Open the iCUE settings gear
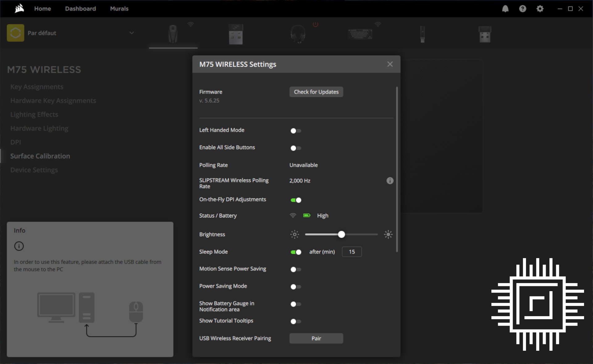Viewport: 593px width, 364px height. click(x=540, y=9)
